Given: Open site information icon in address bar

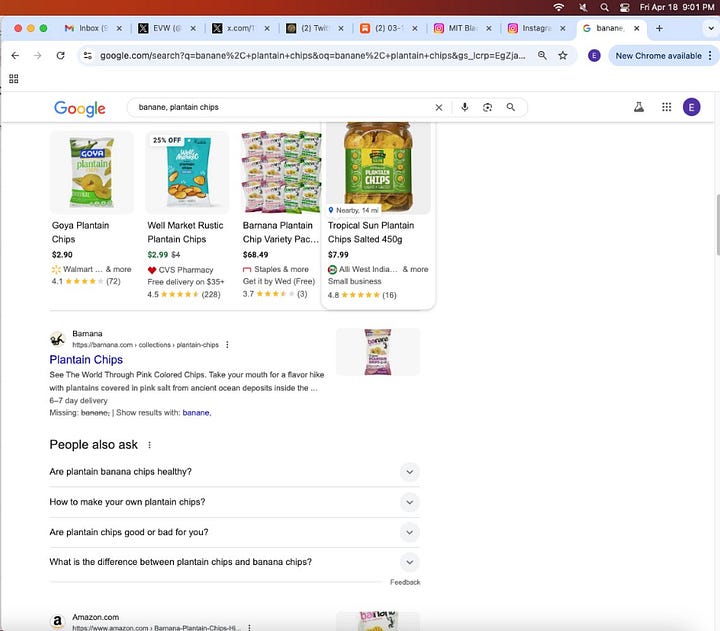Looking at the screenshot, I should coord(87,56).
